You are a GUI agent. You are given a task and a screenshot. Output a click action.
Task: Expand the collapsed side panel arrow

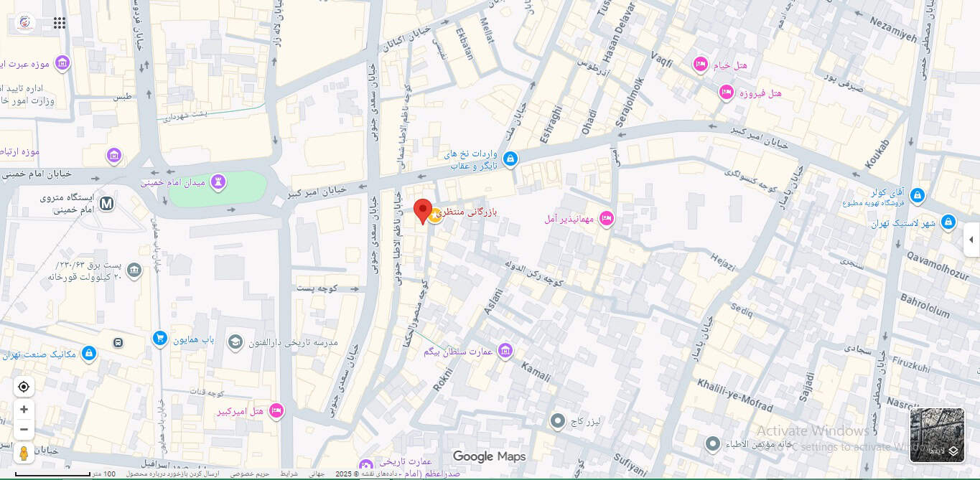(971, 240)
